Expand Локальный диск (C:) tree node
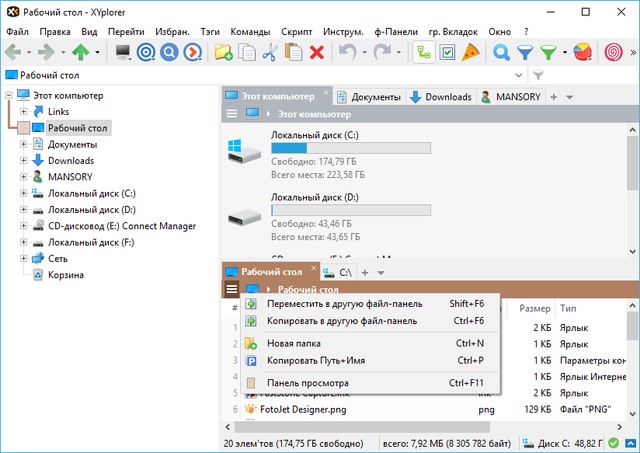Viewport: 640px width, 453px height. pos(23,193)
